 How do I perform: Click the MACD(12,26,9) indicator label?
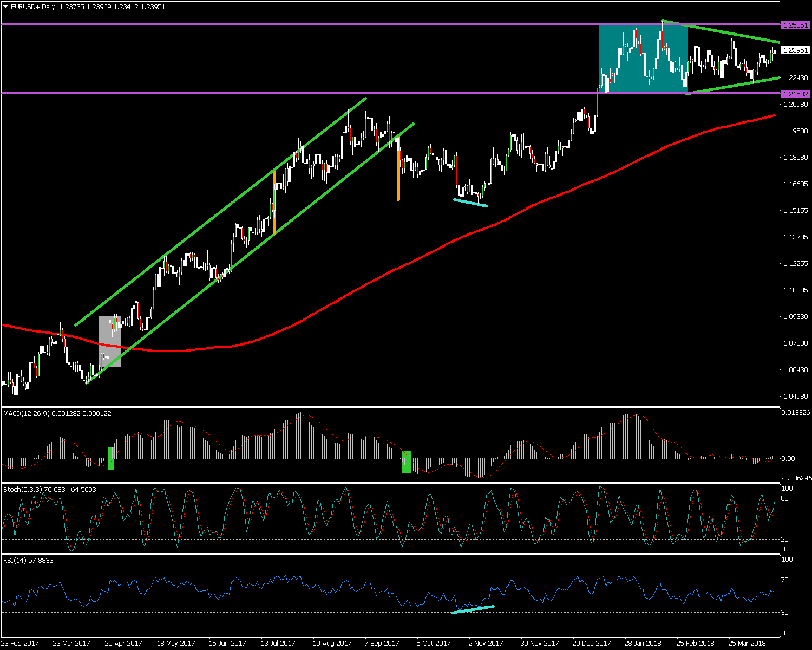tap(27, 414)
